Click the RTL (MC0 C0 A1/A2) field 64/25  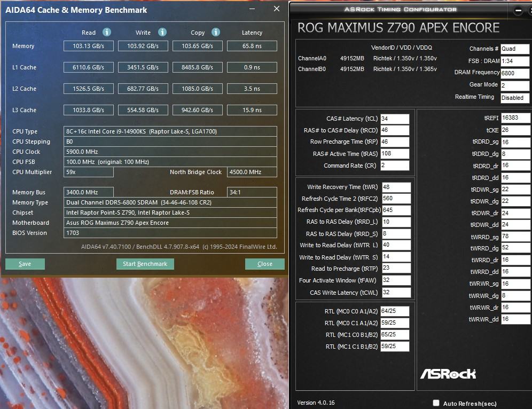(395, 311)
